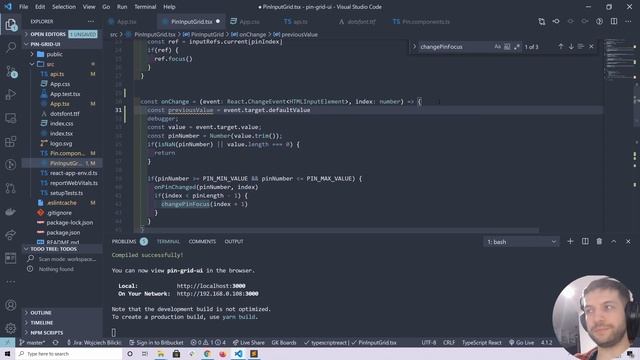Open File Explorer in the taskbar

(161, 353)
